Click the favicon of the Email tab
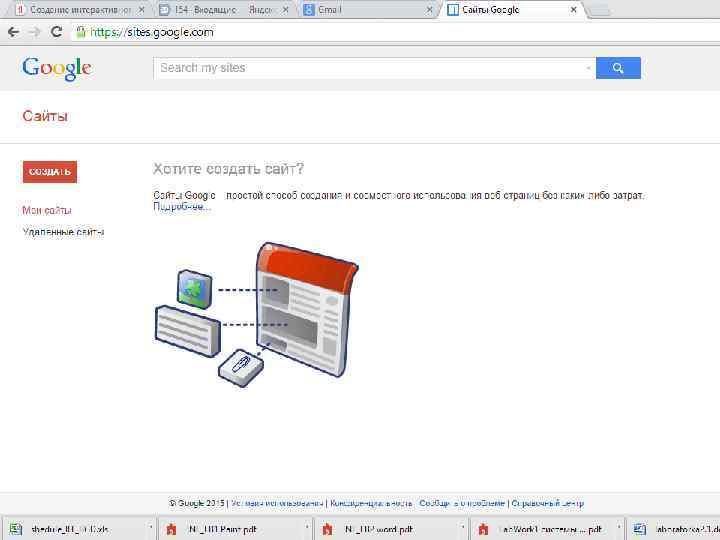This screenshot has width=720, height=540. tap(309, 10)
